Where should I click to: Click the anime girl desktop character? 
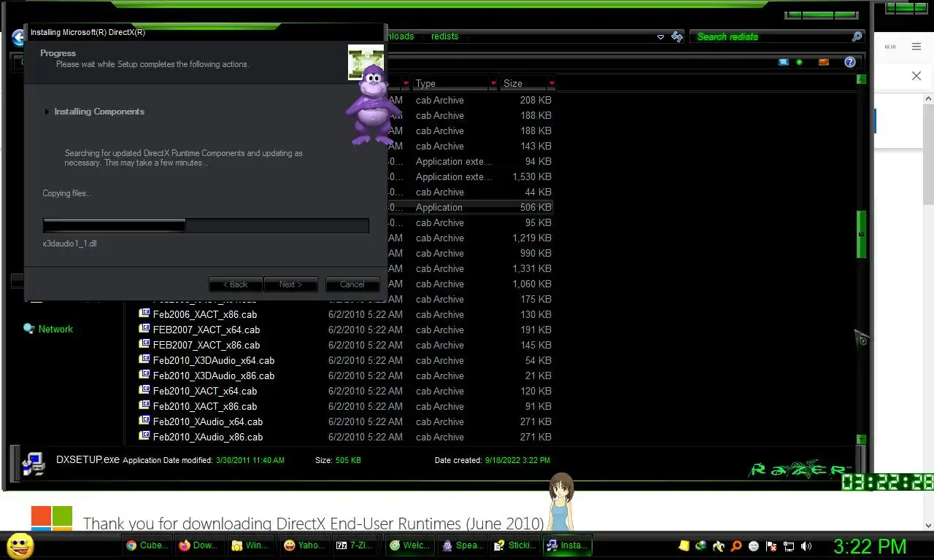pos(561,502)
